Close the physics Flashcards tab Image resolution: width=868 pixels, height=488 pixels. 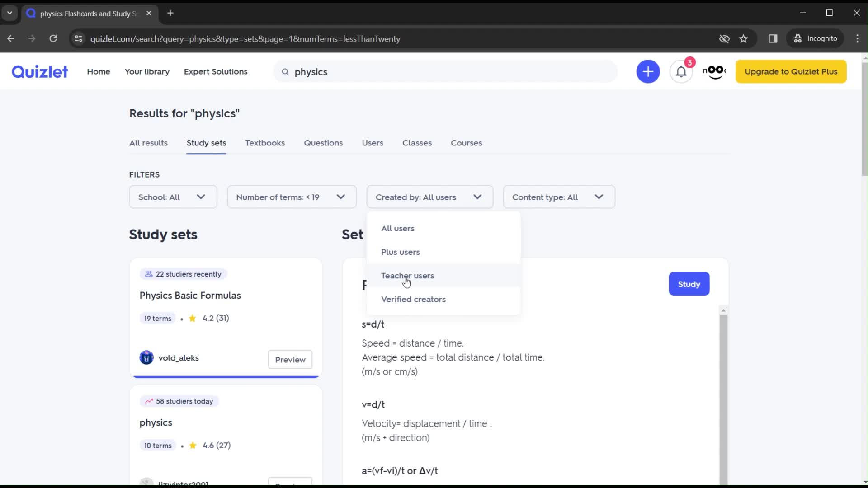pos(149,14)
